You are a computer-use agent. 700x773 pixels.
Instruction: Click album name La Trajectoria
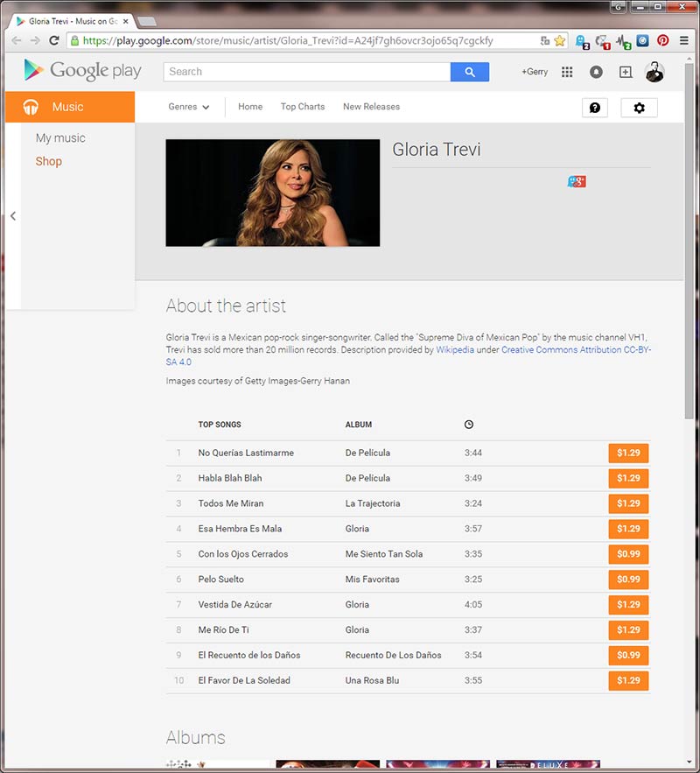click(373, 503)
